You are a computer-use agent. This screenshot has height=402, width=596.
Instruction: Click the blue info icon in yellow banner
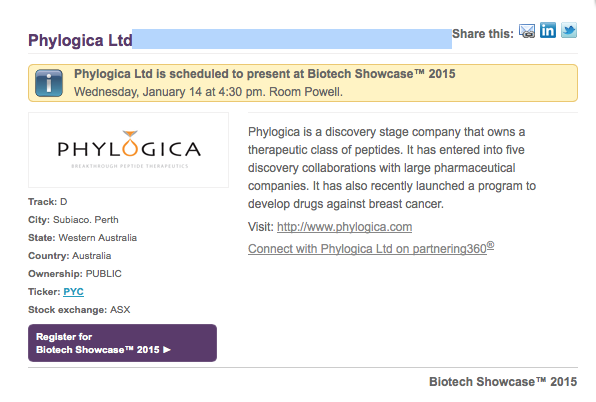pos(49,83)
